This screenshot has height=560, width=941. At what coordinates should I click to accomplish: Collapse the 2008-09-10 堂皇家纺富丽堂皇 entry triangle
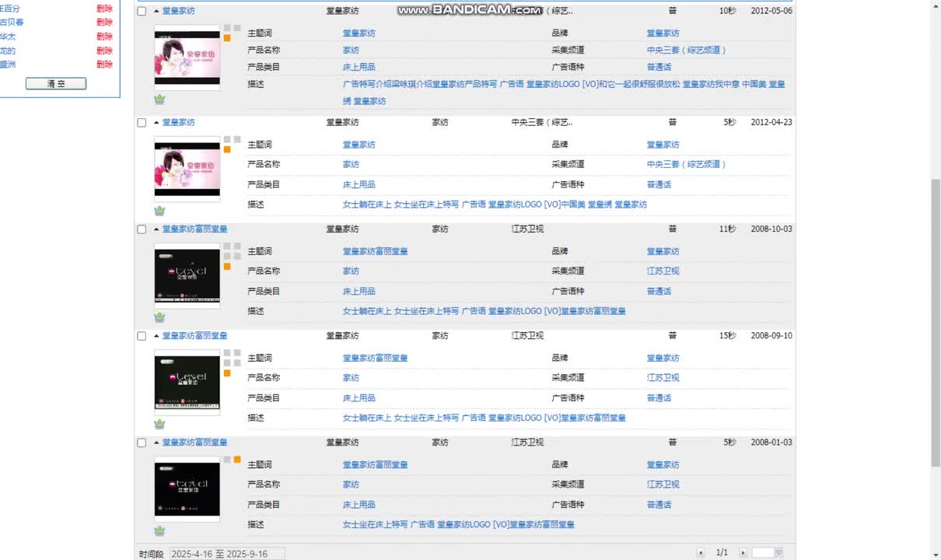[x=156, y=335]
